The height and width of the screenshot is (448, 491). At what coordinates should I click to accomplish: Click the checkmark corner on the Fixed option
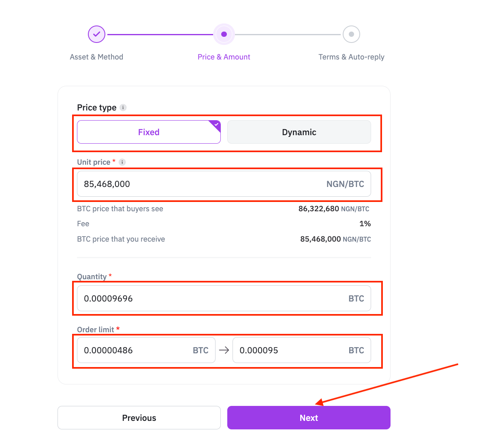216,125
